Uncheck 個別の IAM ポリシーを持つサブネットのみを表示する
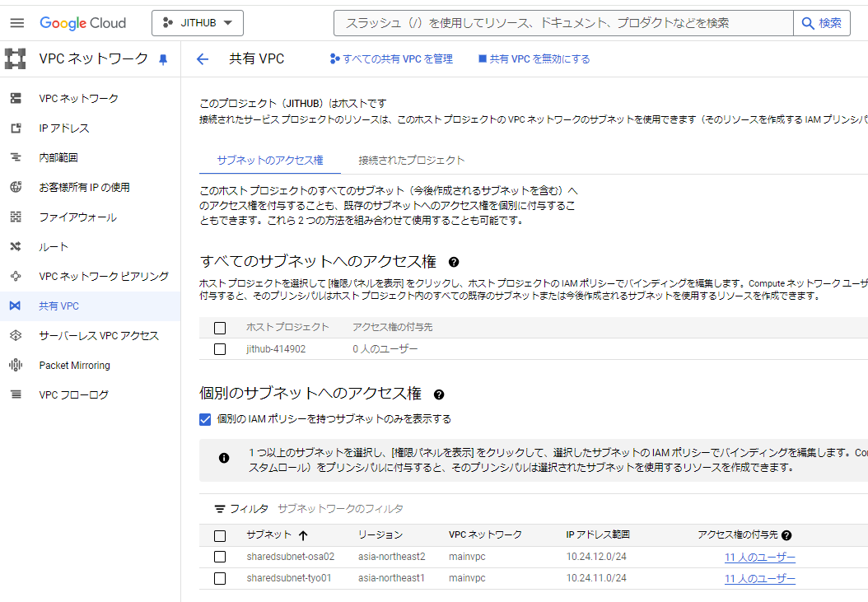The image size is (868, 602). pyautogui.click(x=206, y=419)
